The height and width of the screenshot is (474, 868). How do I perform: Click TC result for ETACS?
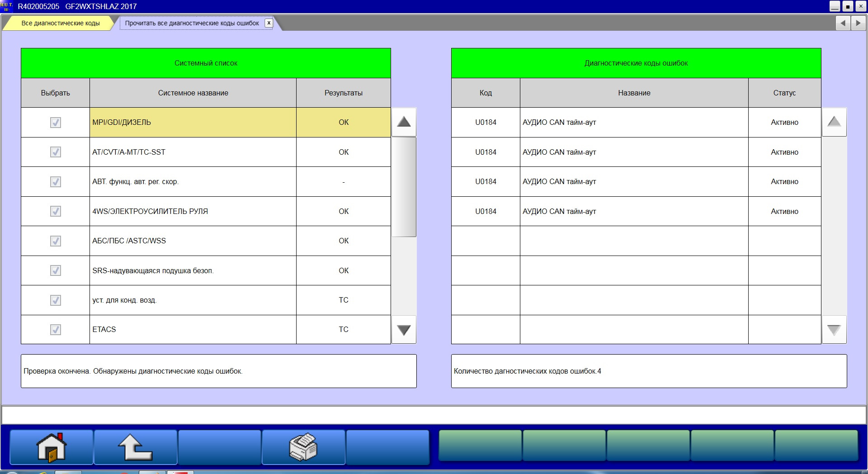coord(344,330)
